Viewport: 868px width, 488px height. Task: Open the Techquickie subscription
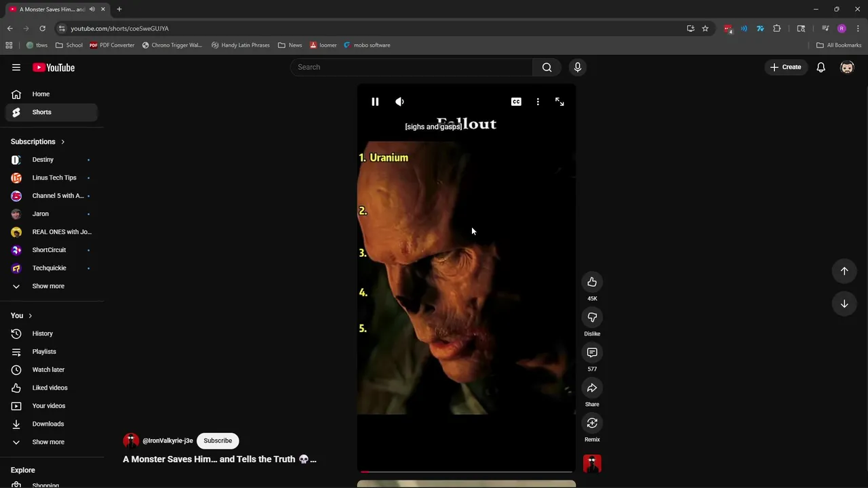52,268
